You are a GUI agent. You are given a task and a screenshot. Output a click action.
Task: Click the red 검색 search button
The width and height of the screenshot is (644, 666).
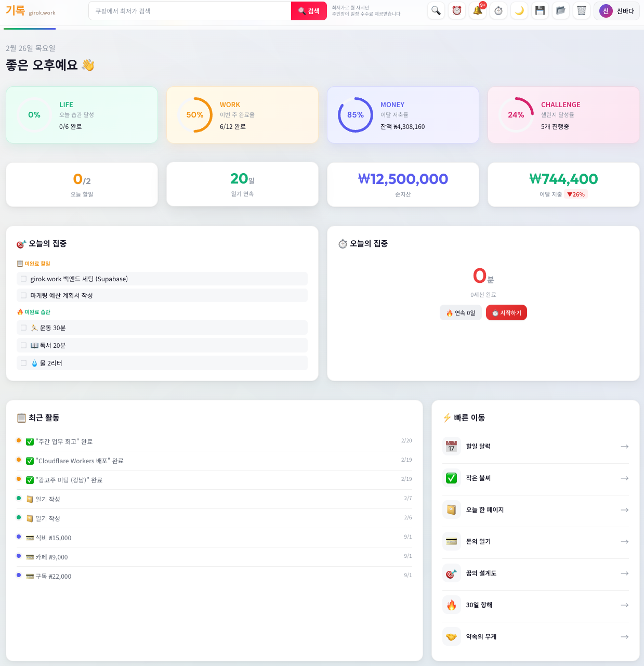[x=309, y=10]
